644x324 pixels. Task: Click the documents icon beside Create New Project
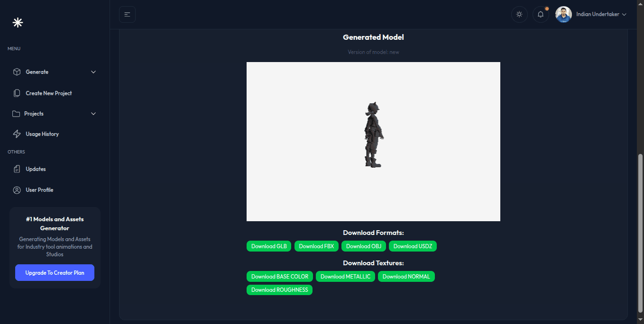pos(17,93)
